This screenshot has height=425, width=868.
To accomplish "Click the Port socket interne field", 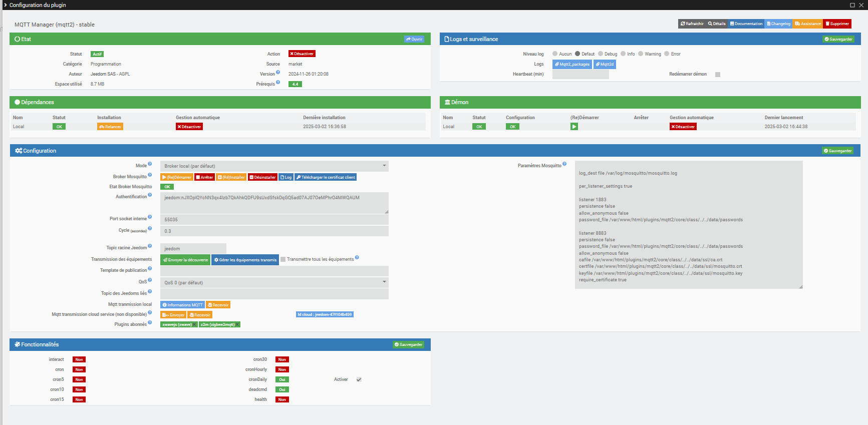I will tap(274, 220).
